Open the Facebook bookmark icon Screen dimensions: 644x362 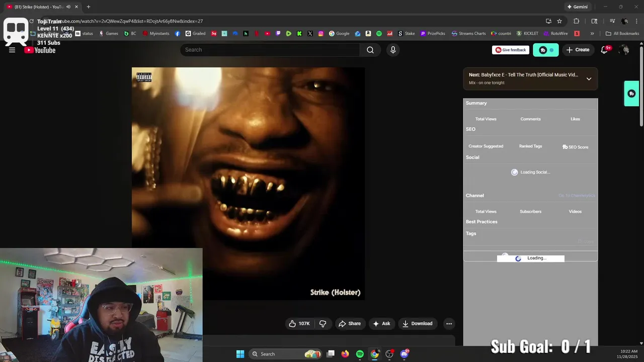178,34
